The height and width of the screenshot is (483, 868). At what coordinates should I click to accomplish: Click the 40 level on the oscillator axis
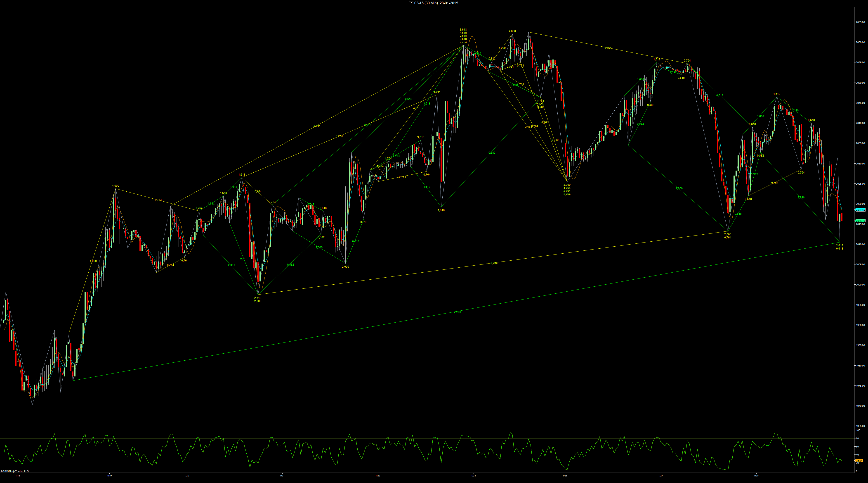858,455
